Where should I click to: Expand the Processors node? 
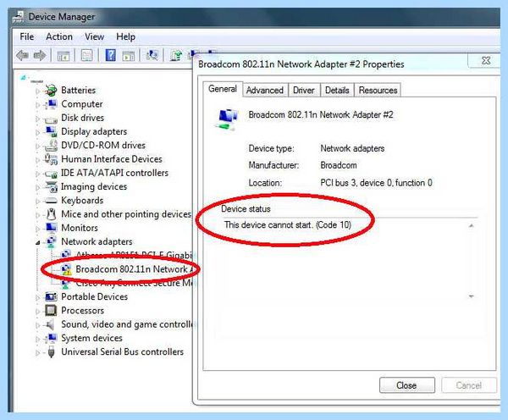click(37, 312)
